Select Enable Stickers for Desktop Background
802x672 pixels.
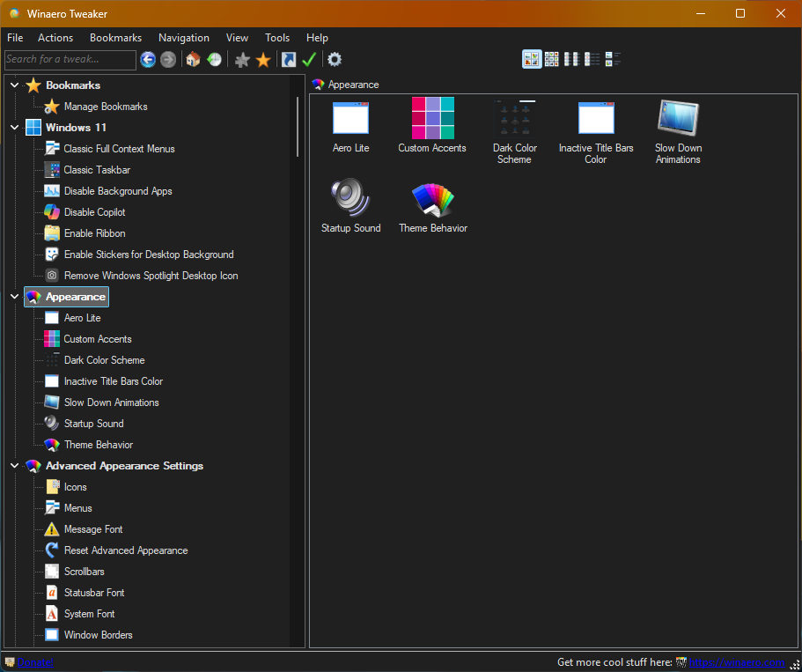149,255
